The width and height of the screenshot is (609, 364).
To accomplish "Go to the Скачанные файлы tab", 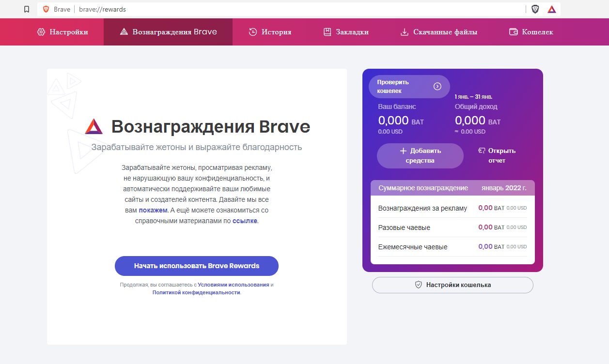I will pos(438,32).
